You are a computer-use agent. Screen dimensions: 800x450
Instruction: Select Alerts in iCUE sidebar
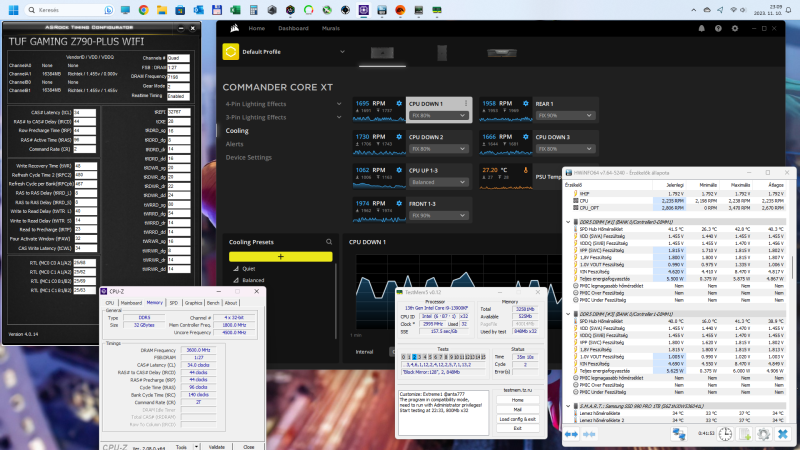click(x=235, y=144)
